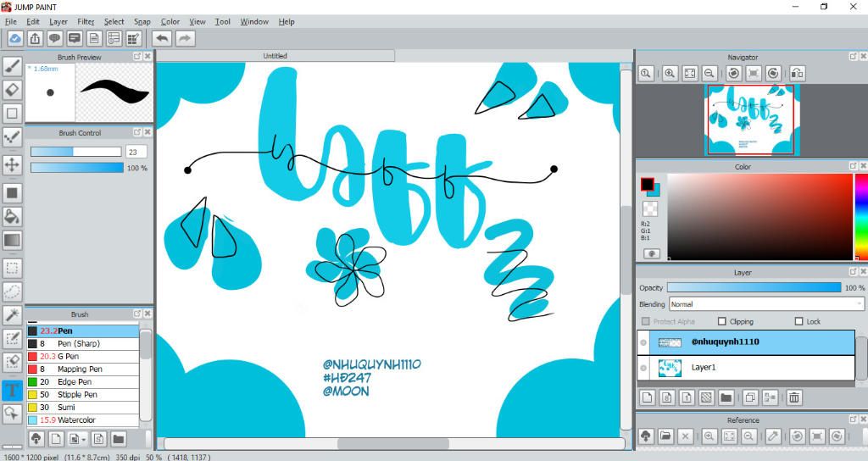
Task: Enable the layer Lock checkbox
Action: pos(798,321)
